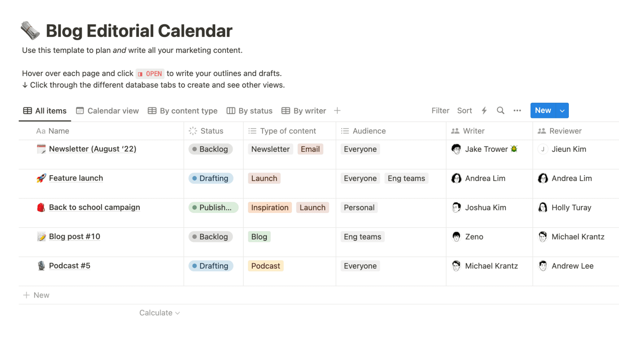Open the search magnifier icon
The height and width of the screenshot is (364, 619).
tap(500, 110)
